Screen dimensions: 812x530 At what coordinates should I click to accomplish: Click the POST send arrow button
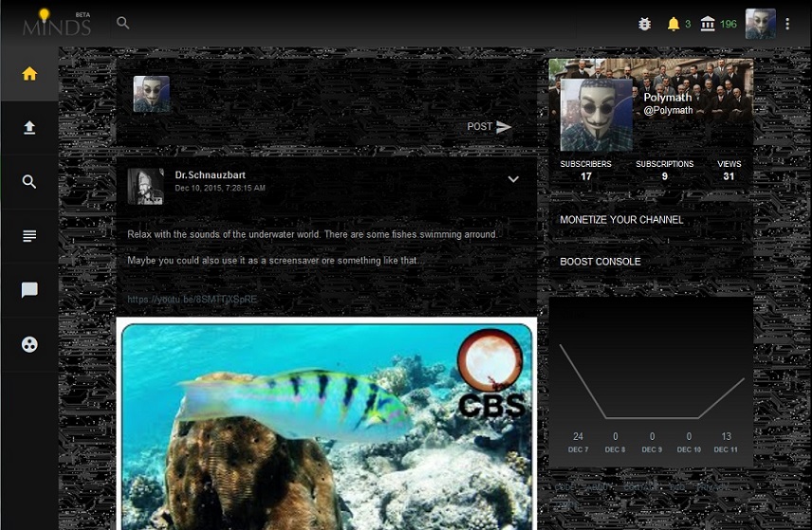pyautogui.click(x=489, y=127)
